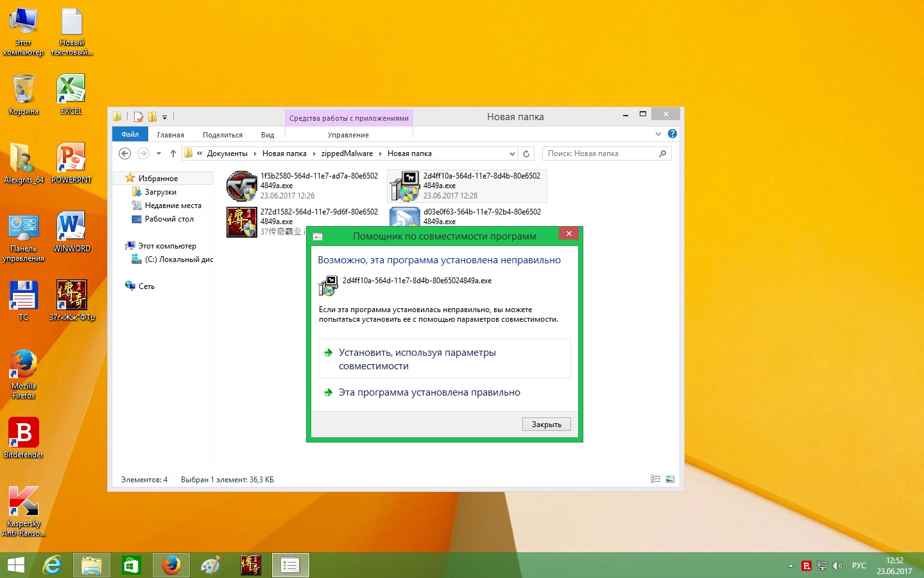Open the recent locations dropdown arrow
924x578 pixels.
(158, 153)
